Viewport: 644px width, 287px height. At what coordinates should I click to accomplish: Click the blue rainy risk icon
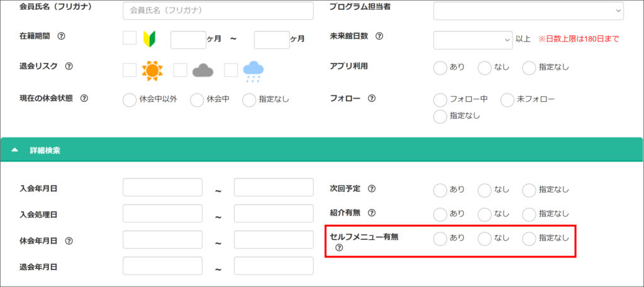pos(253,71)
